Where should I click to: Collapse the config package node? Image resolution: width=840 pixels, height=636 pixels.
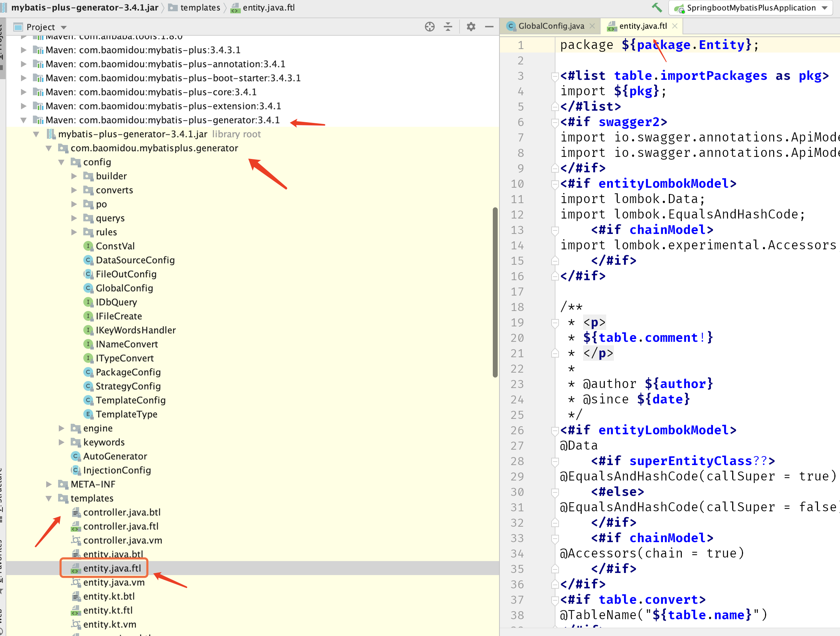coord(62,162)
